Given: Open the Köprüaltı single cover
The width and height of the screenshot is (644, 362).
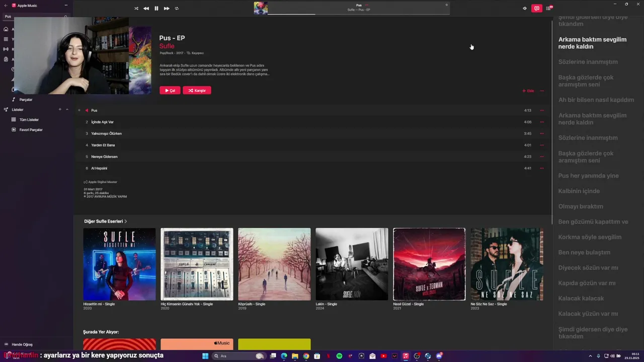Looking at the screenshot, I should (x=274, y=264).
